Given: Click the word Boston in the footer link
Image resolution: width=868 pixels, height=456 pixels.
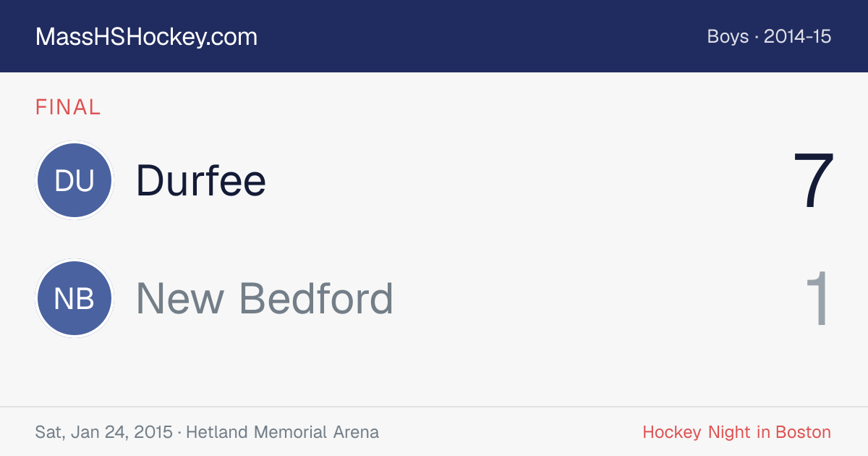Looking at the screenshot, I should pos(803,432).
